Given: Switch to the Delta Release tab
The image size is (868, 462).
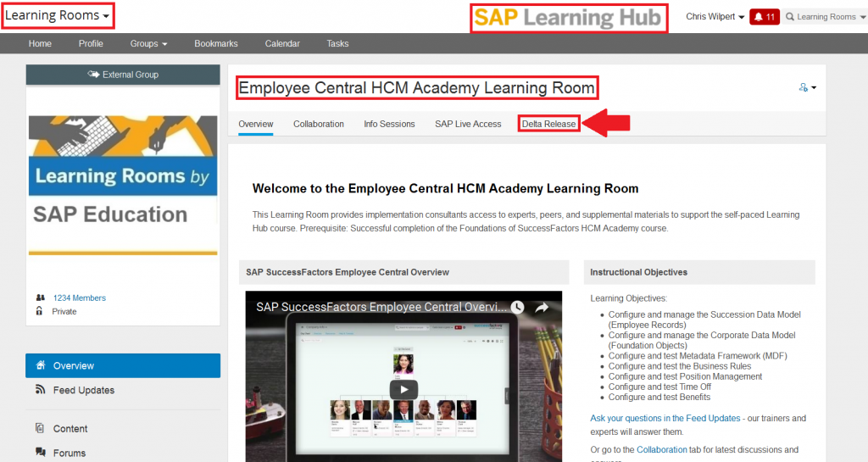Looking at the screenshot, I should (548, 124).
